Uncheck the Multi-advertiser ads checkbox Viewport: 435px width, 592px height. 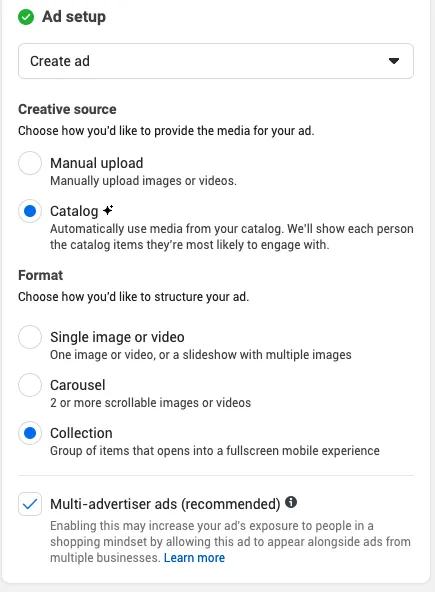pos(30,504)
